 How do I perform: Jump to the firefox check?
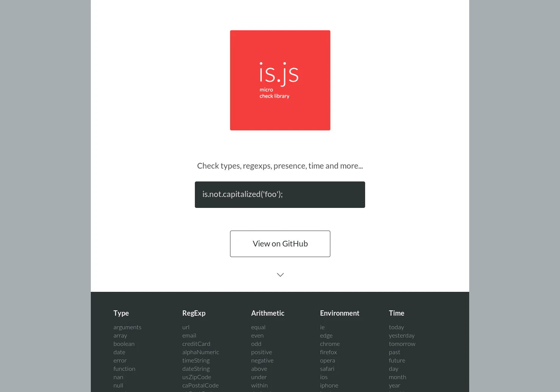[328, 352]
